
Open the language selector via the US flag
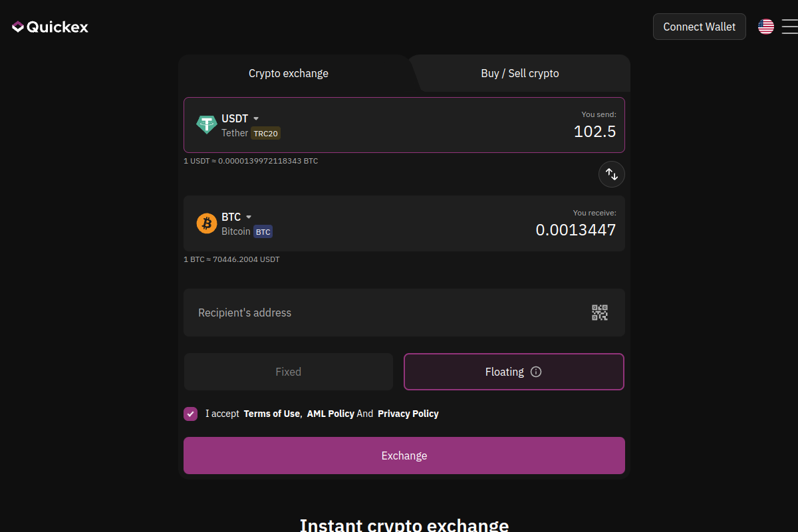[x=765, y=27]
